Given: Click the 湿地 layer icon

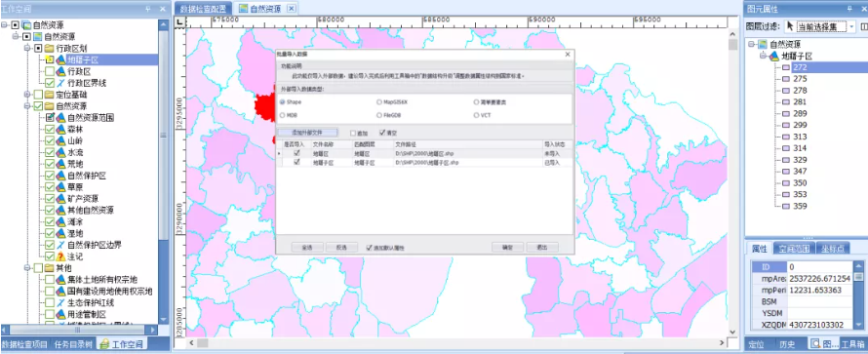Looking at the screenshot, I should (x=60, y=233).
